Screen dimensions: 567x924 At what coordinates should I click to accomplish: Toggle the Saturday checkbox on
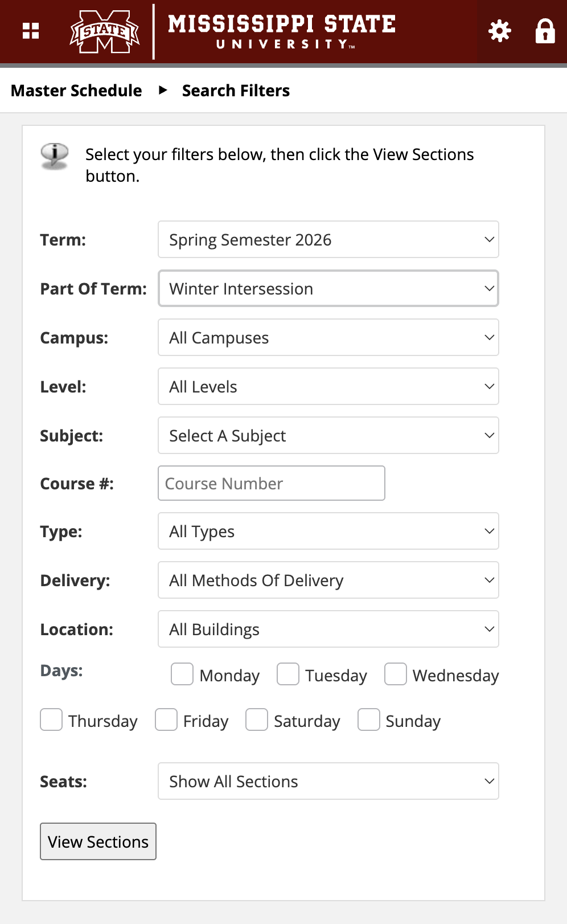point(256,719)
